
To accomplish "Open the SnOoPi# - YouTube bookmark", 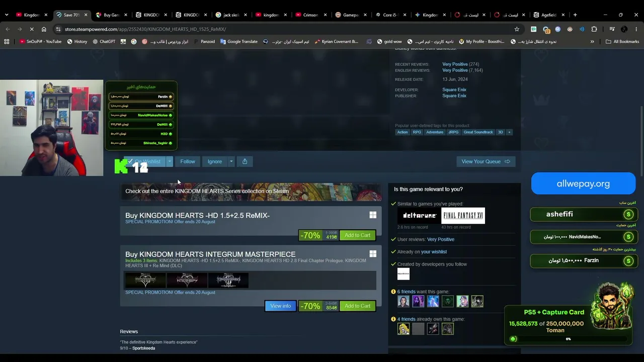I will pos(40,42).
